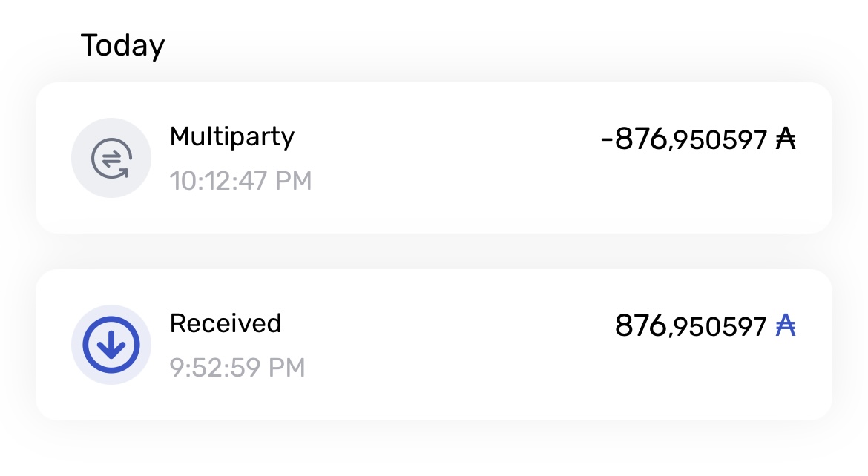The image size is (868, 476).
Task: Click the blue Received down-arrow icon
Action: pyautogui.click(x=111, y=345)
